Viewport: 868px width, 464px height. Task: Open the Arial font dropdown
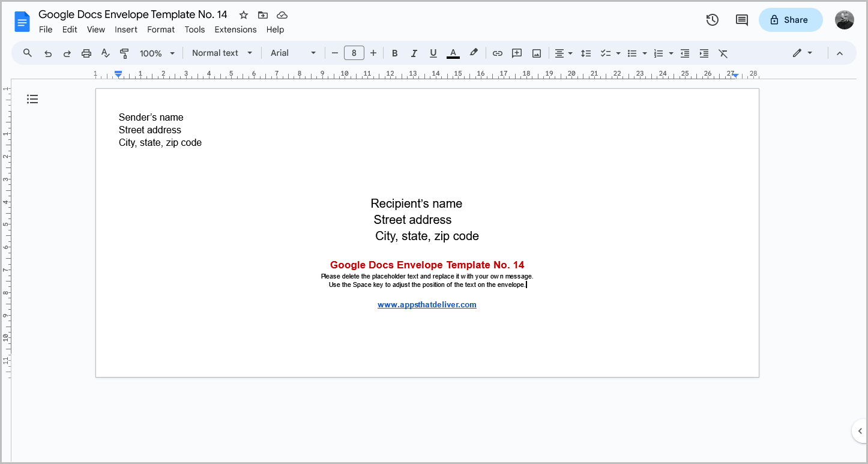[293, 53]
